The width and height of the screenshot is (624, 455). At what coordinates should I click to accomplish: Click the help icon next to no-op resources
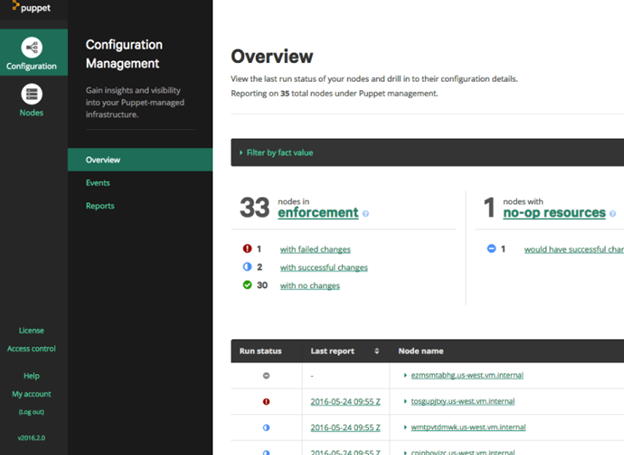point(612,214)
